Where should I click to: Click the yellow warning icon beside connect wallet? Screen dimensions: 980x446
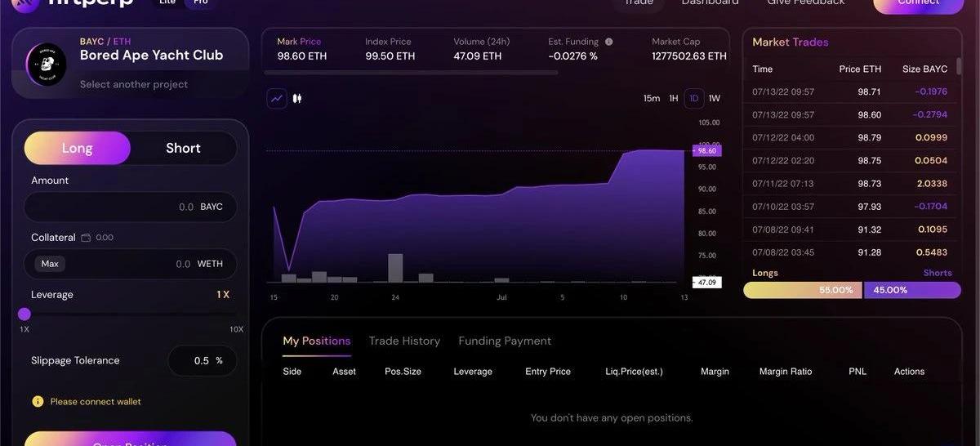click(38, 402)
